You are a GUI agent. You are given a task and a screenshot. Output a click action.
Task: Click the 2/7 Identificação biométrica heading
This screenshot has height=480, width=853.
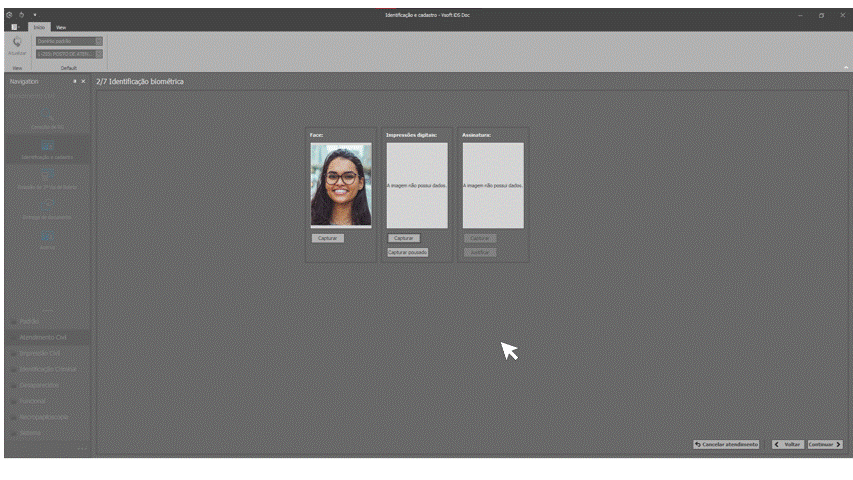pos(140,82)
